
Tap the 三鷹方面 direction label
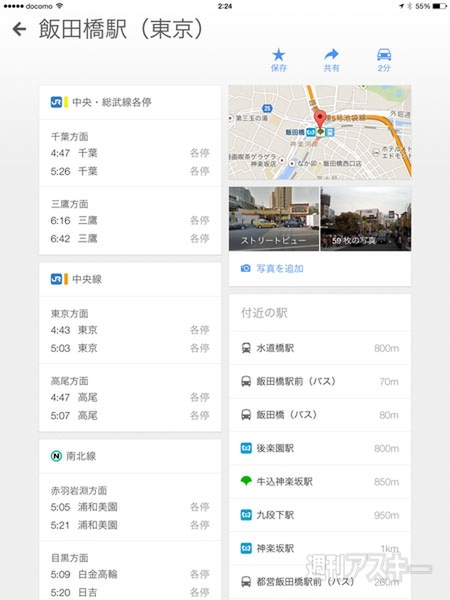tap(70, 204)
